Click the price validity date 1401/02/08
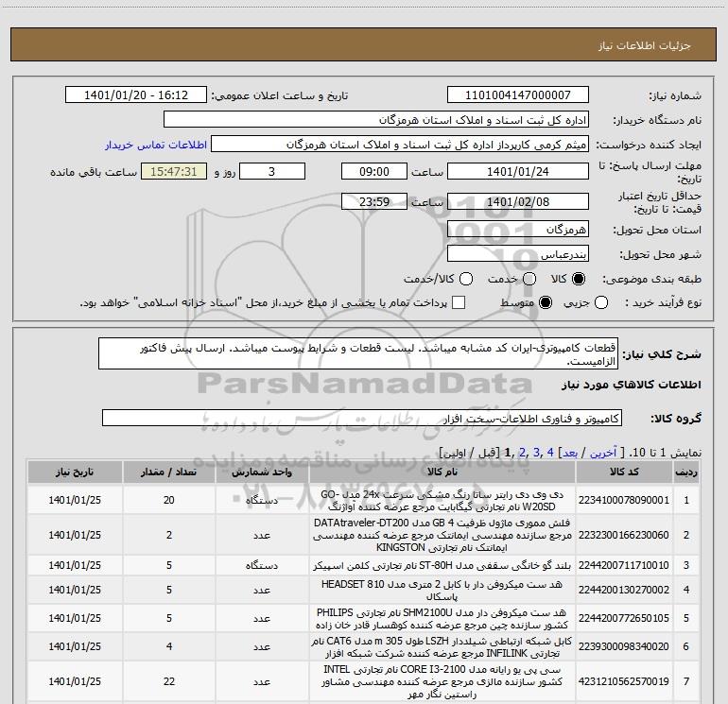The height and width of the screenshot is (704, 728). pos(518,201)
